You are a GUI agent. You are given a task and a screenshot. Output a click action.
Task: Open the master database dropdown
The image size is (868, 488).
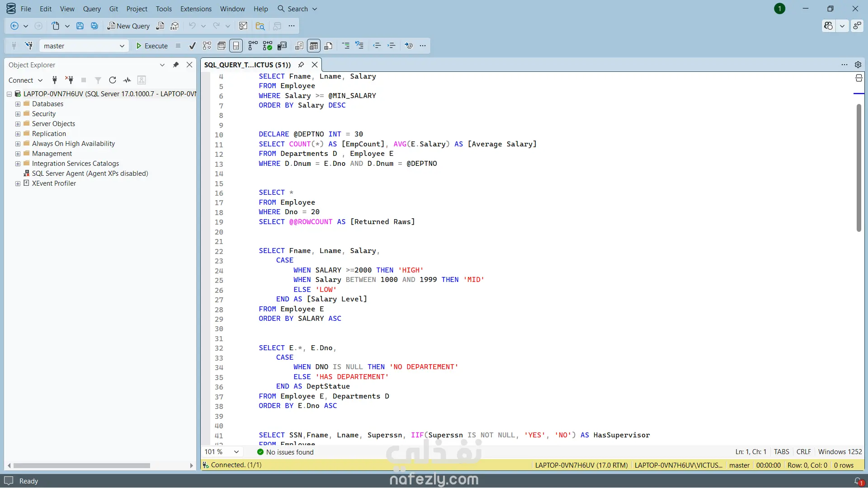point(84,46)
